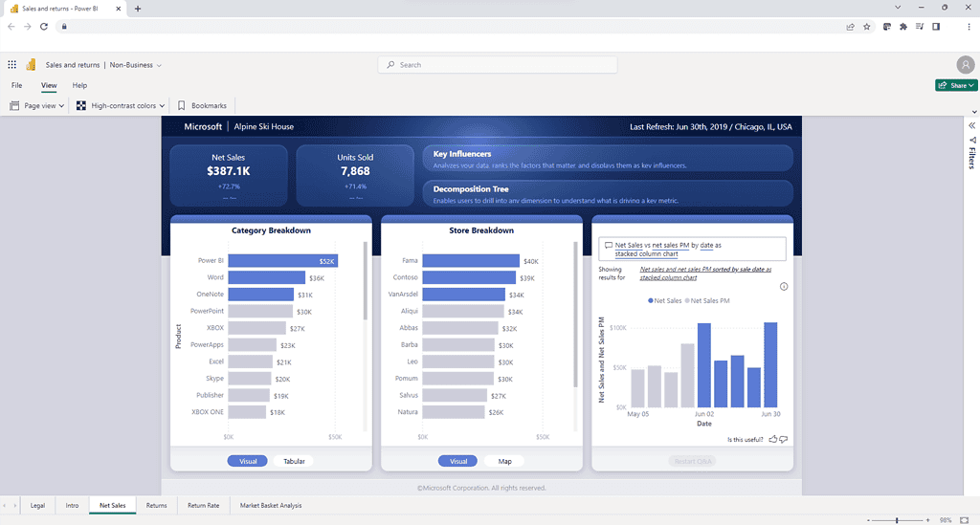Click Store Breakdown vertical scrollbar
The width and height of the screenshot is (980, 525).
pos(575,316)
